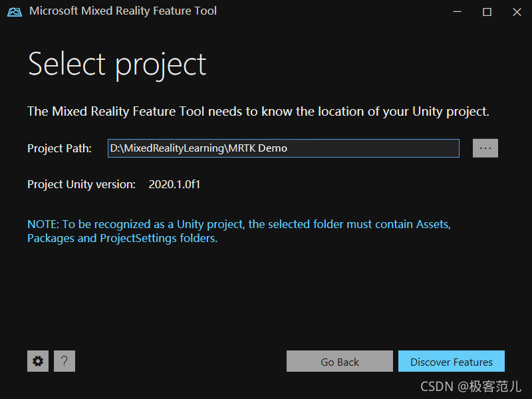
Task: Focus the Project Path input field
Action: click(283, 148)
